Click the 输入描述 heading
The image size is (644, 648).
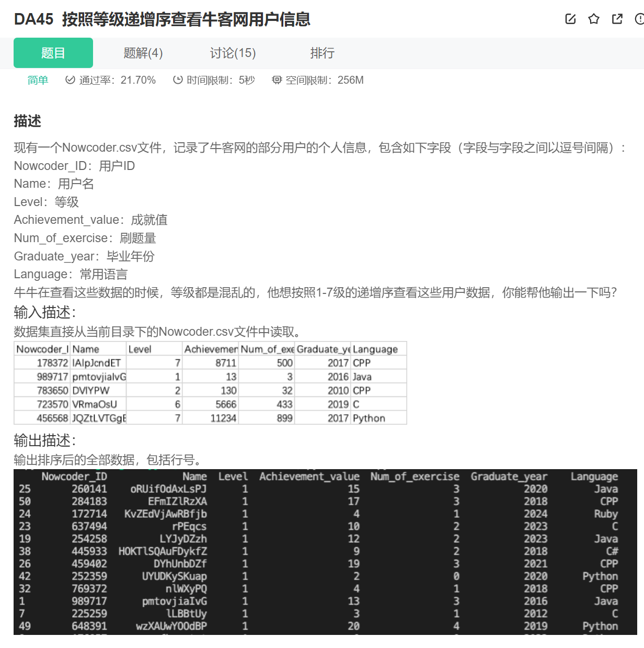click(45, 312)
